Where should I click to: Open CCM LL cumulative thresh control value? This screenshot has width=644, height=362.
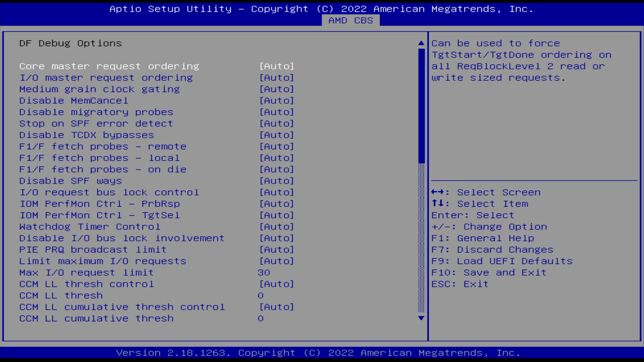(277, 307)
